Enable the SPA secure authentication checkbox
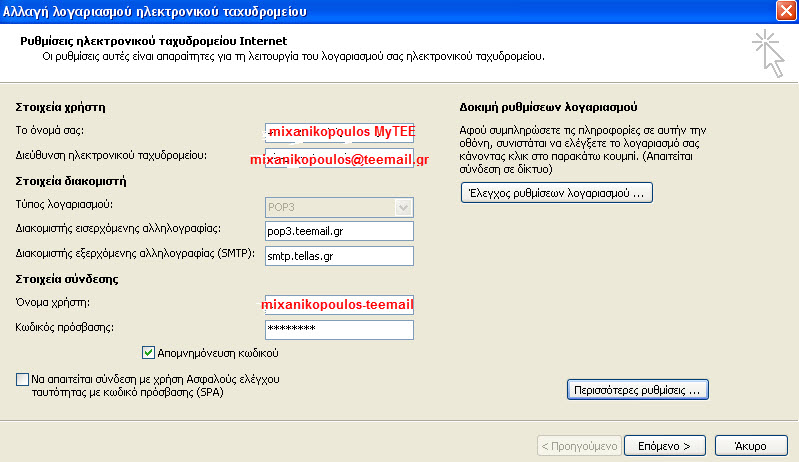The image size is (799, 462). pyautogui.click(x=22, y=379)
